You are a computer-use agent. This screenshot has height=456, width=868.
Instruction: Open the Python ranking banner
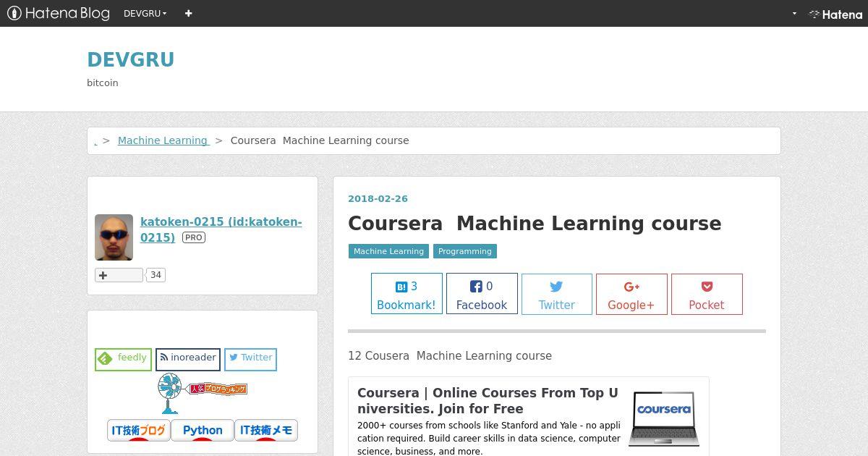tap(203, 430)
